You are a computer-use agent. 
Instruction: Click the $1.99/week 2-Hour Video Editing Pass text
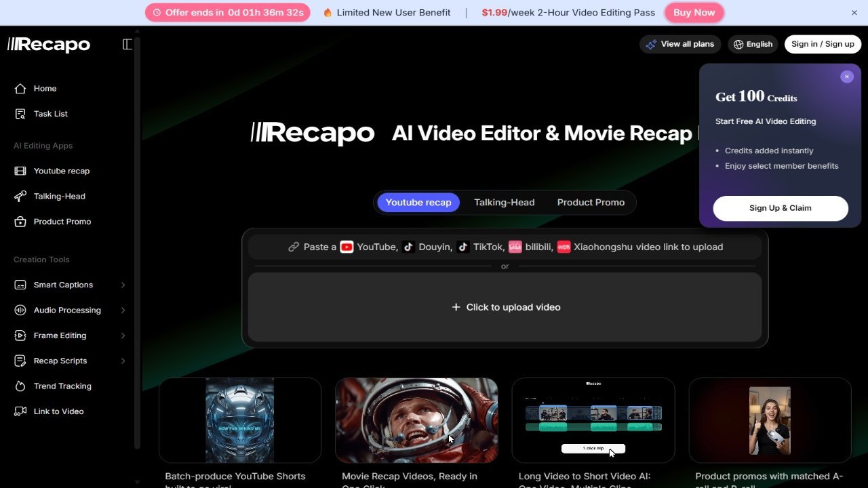(568, 12)
